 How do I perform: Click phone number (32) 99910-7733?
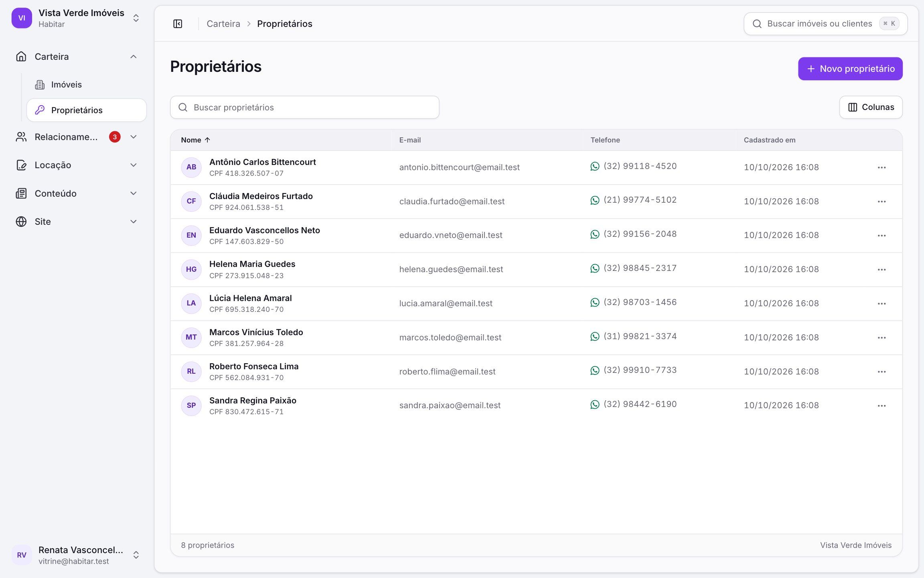click(640, 370)
